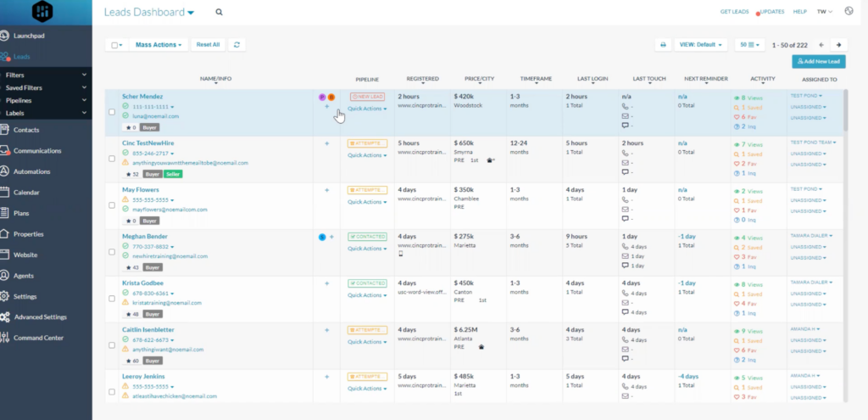
Task: Open rows-per-page 50 dropdown
Action: (749, 45)
